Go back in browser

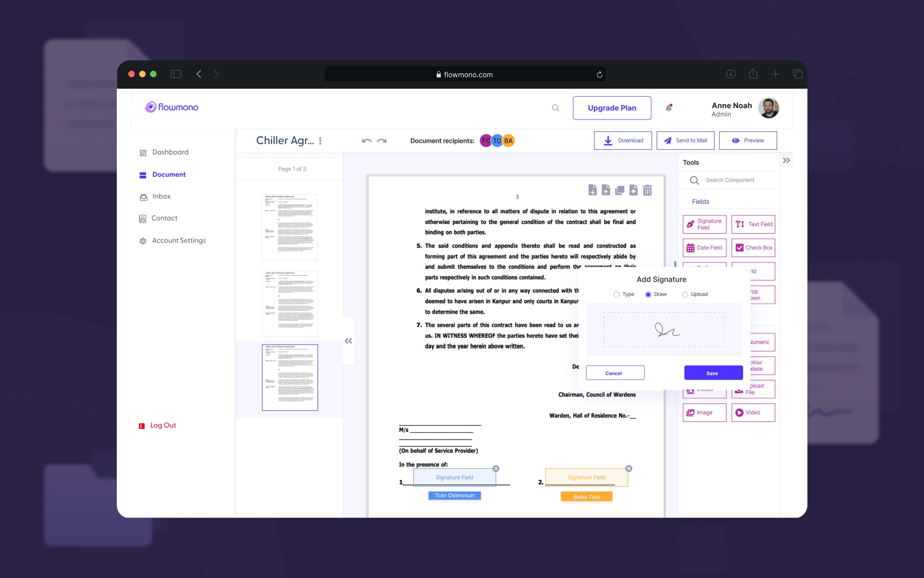coord(199,74)
